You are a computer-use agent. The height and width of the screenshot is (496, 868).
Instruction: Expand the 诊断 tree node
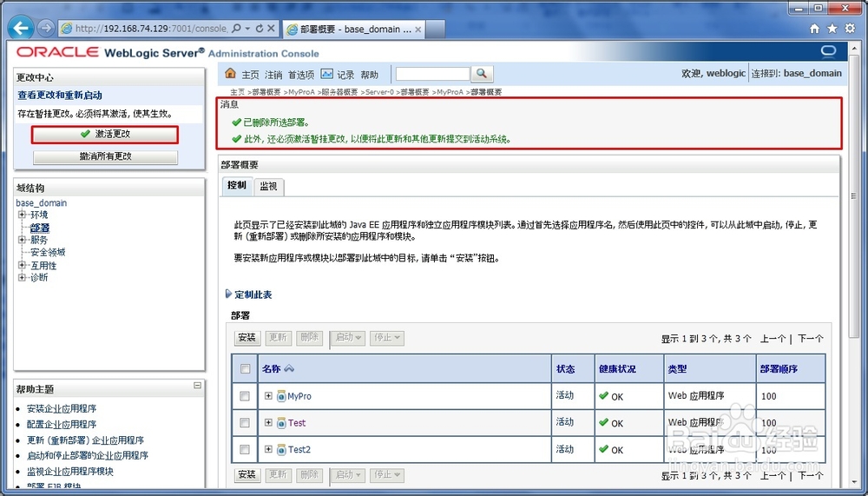pyautogui.click(x=22, y=277)
